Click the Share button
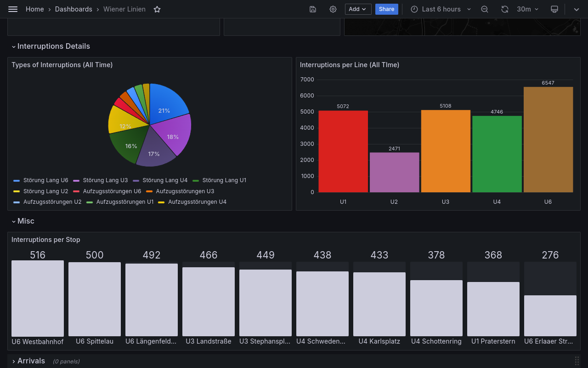The height and width of the screenshot is (368, 588). click(x=386, y=9)
